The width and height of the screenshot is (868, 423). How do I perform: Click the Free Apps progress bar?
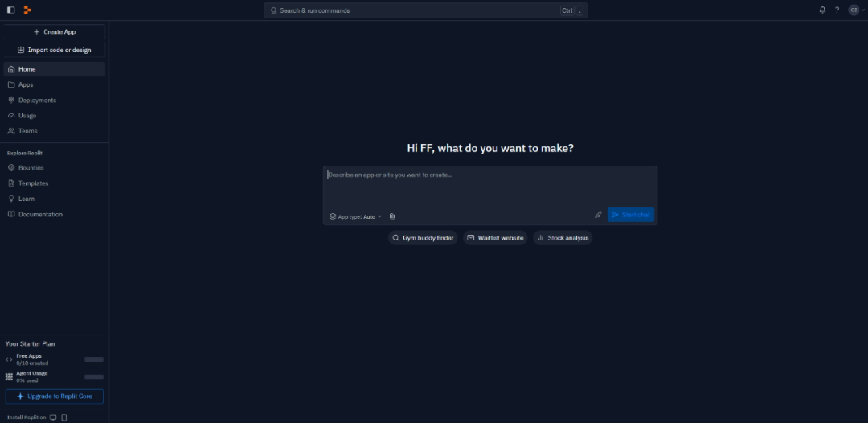tap(94, 360)
